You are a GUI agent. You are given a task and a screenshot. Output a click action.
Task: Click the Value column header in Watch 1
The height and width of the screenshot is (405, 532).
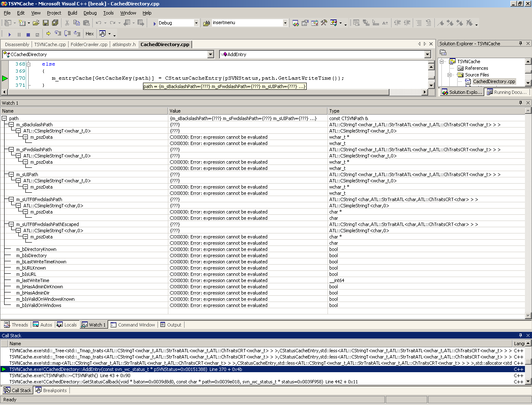(x=248, y=111)
